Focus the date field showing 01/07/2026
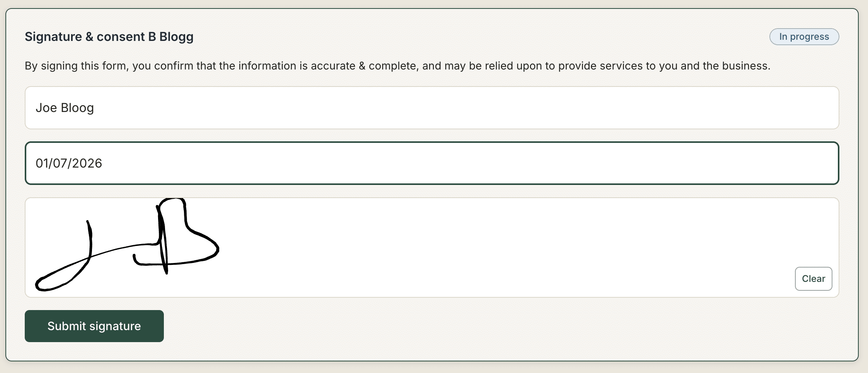This screenshot has height=373, width=868. (x=432, y=163)
